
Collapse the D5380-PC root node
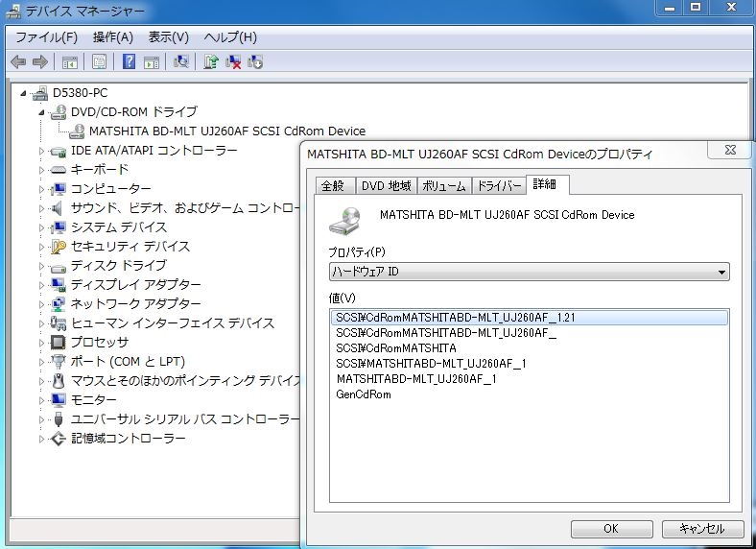(x=23, y=93)
